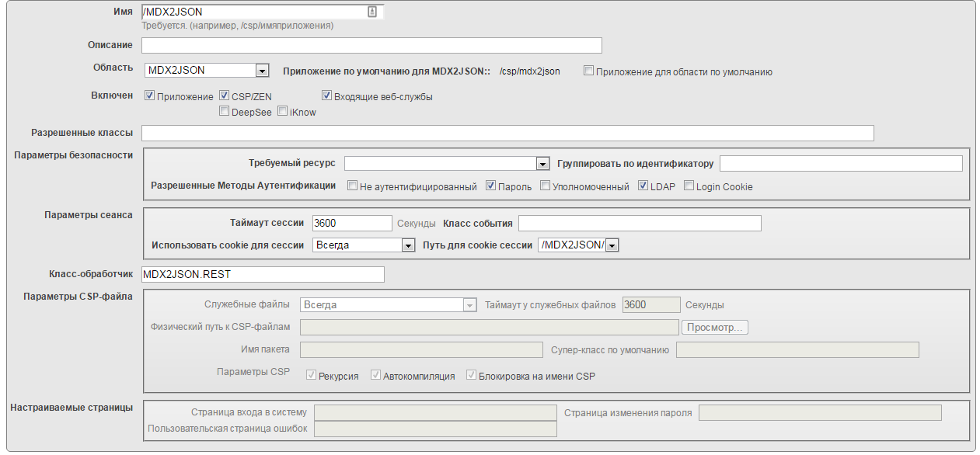Enable Login Cookie authentication
Viewport: 980px width, 455px height.
coord(688,186)
